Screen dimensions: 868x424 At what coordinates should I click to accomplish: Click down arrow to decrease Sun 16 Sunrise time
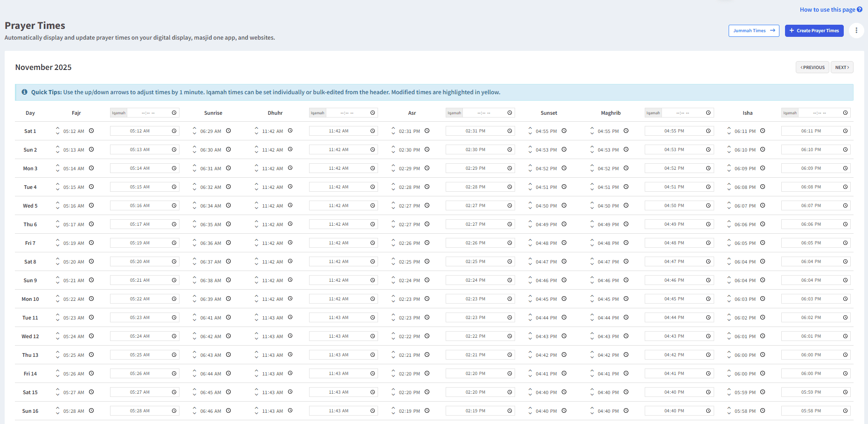coord(194,413)
